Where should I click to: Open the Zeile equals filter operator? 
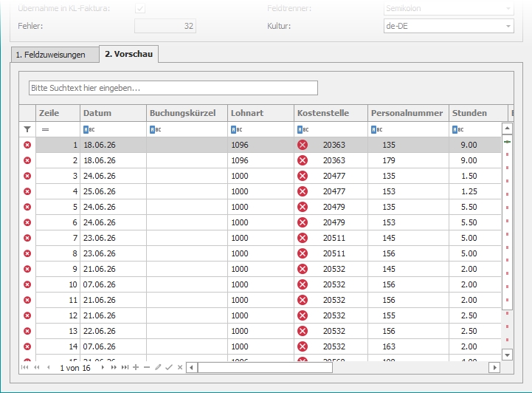(45, 129)
